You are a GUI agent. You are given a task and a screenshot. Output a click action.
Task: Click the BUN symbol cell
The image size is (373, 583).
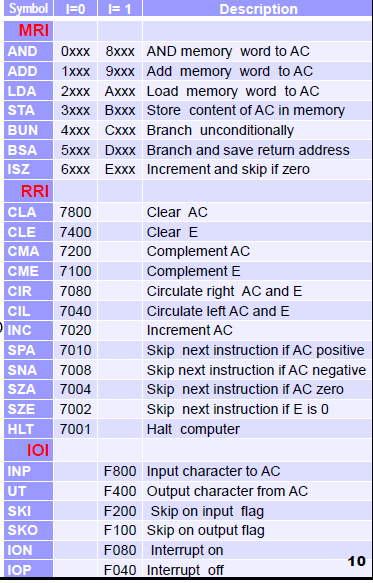[29, 130]
